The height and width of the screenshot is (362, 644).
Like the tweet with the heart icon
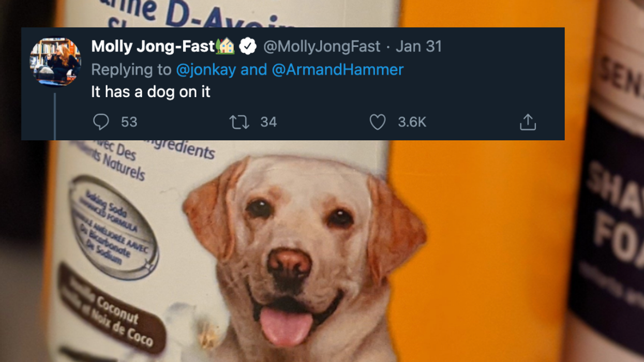click(x=378, y=122)
